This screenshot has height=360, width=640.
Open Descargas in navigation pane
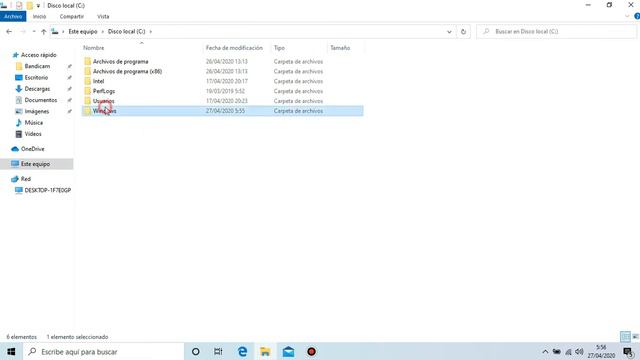(37, 89)
